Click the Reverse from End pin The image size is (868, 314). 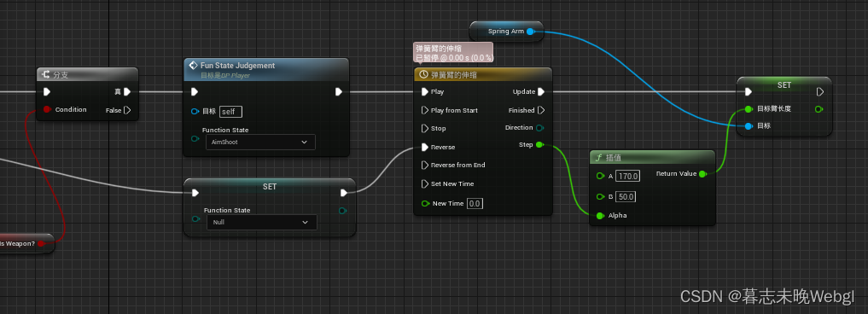coord(424,165)
